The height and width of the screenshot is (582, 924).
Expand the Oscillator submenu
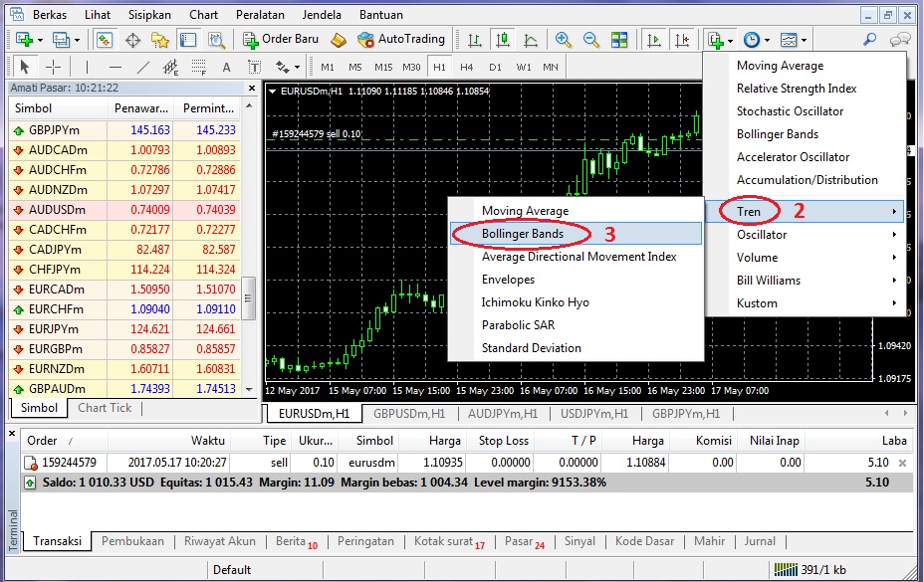[805, 235]
